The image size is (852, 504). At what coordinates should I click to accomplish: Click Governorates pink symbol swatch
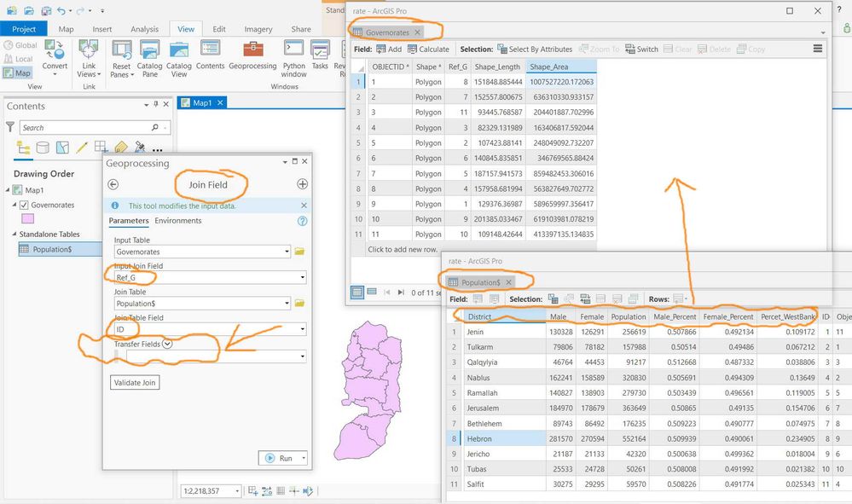[x=27, y=218]
